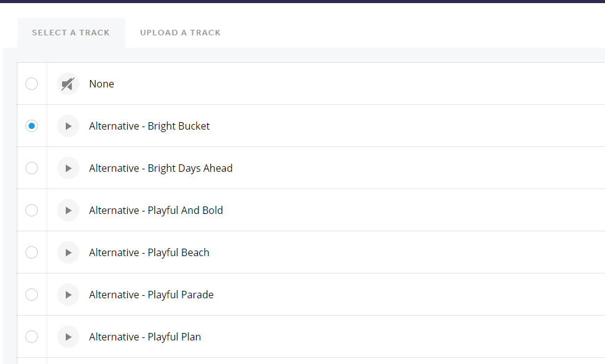Image resolution: width=605 pixels, height=364 pixels.
Task: Click the Alternative - Bright Days Ahead title
Action: (161, 168)
